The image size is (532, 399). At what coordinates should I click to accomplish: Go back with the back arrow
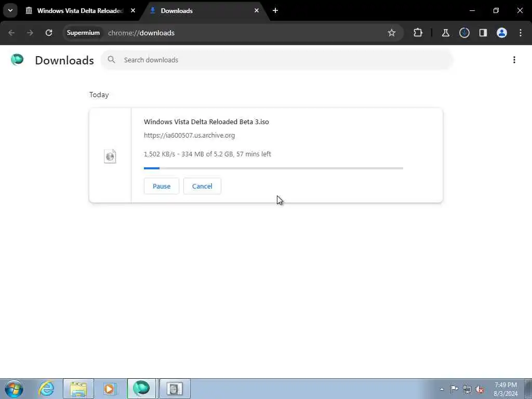(x=11, y=33)
